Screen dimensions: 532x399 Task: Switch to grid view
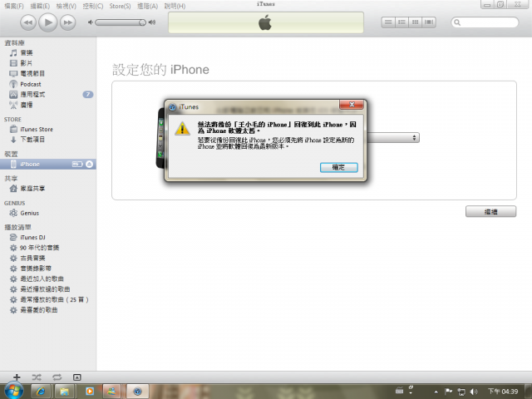click(416, 22)
